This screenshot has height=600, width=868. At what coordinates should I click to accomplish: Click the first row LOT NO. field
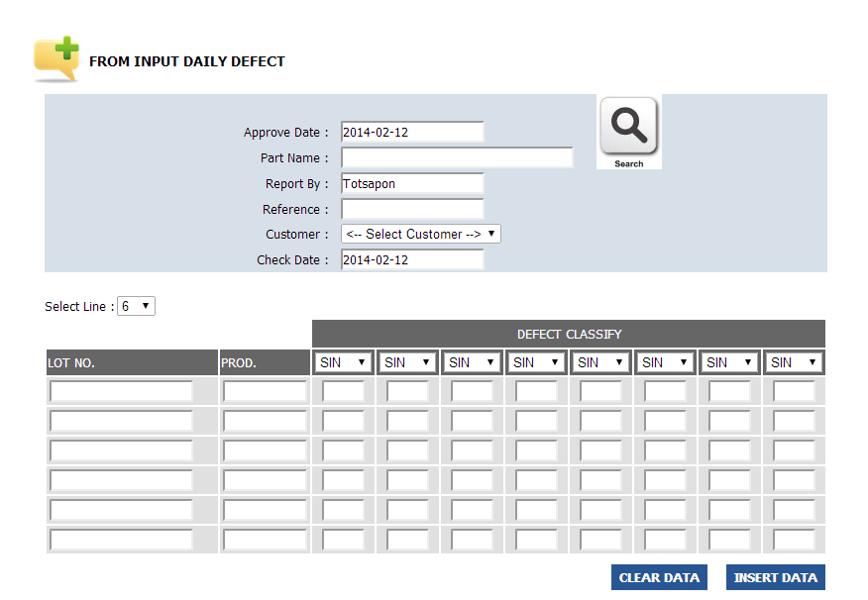pyautogui.click(x=121, y=391)
